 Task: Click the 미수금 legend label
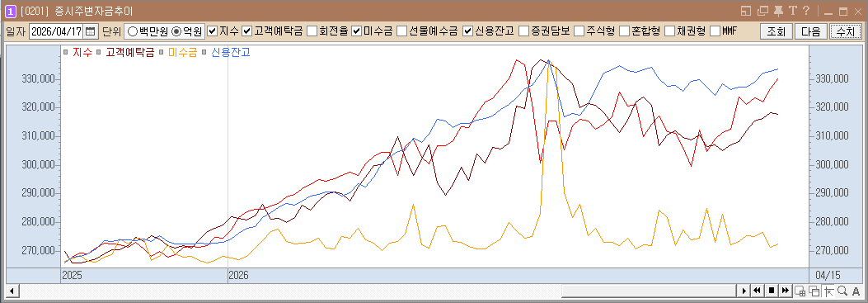pyautogui.click(x=183, y=53)
